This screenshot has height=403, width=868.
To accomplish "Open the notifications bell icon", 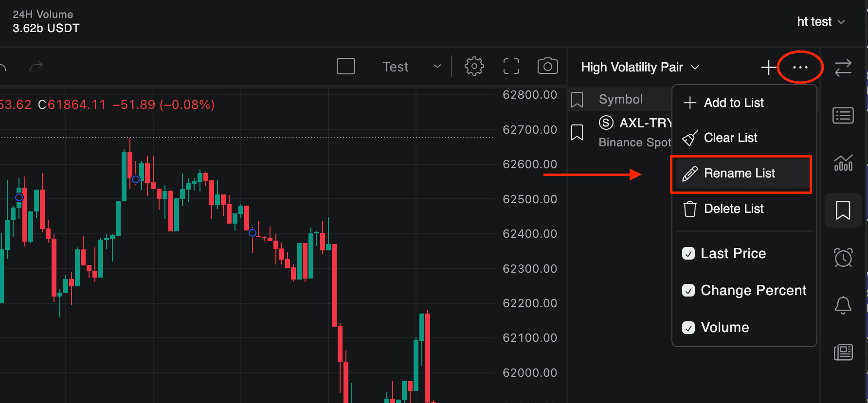I will 843,305.
